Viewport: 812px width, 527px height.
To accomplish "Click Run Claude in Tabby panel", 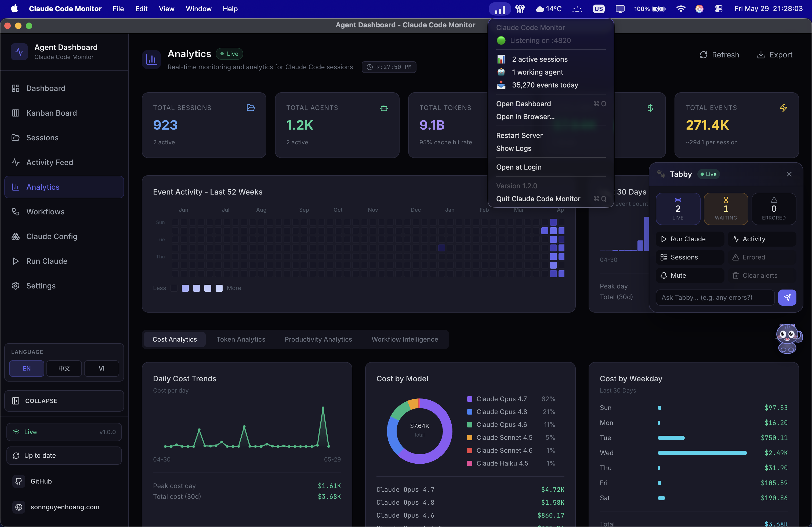I will [690, 239].
